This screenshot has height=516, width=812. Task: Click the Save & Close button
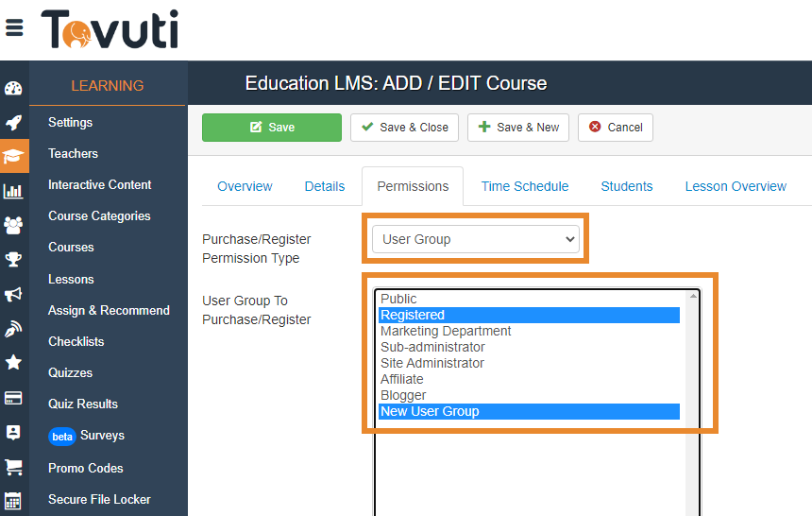click(404, 128)
